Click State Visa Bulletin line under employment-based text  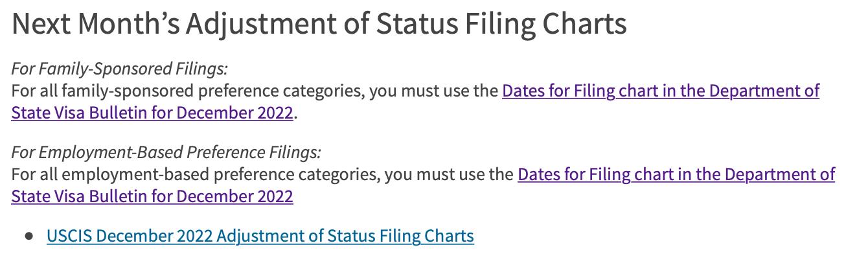tap(152, 196)
